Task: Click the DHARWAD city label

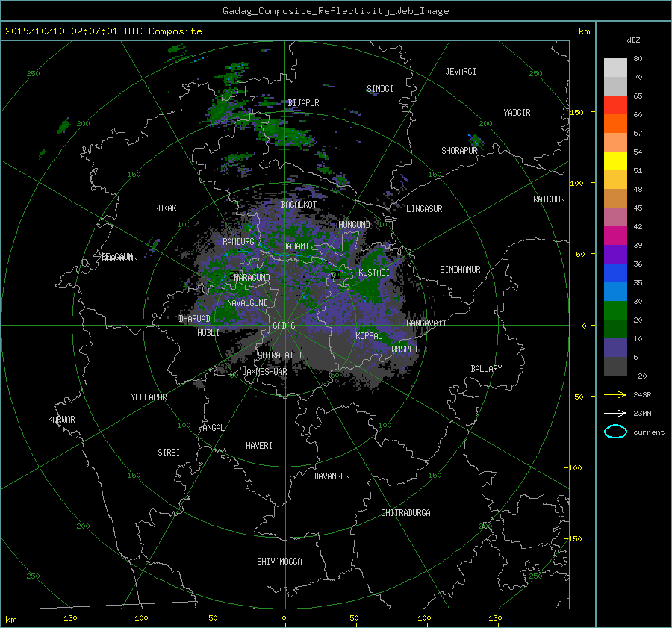Action: (194, 319)
